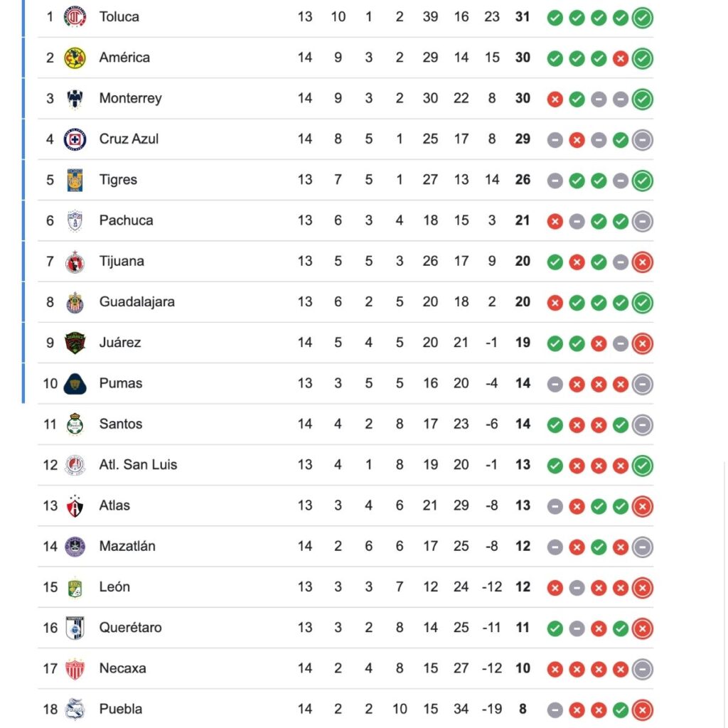This screenshot has width=728, height=728.
Task: Click Cruz Azul's latest match draw indicator
Action: point(643,139)
